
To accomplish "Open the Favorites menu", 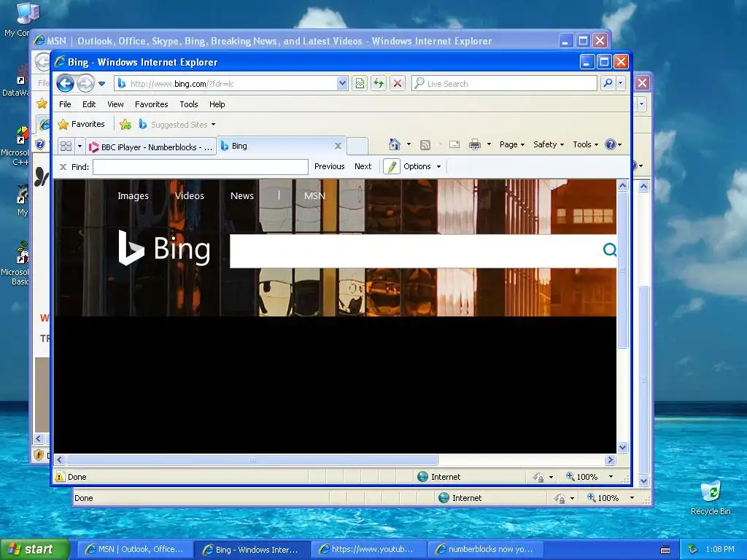I will pos(152,104).
